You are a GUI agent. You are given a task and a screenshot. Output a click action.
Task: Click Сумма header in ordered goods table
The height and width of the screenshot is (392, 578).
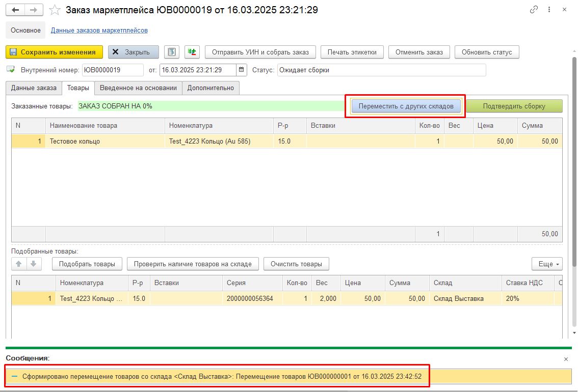point(540,126)
